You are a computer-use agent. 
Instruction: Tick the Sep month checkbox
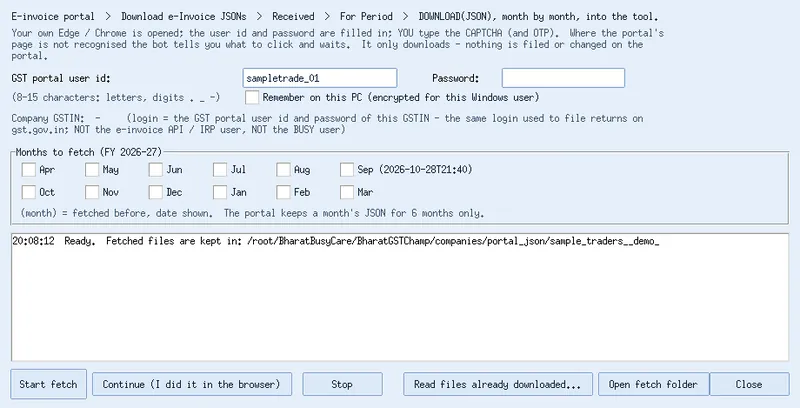(x=347, y=169)
